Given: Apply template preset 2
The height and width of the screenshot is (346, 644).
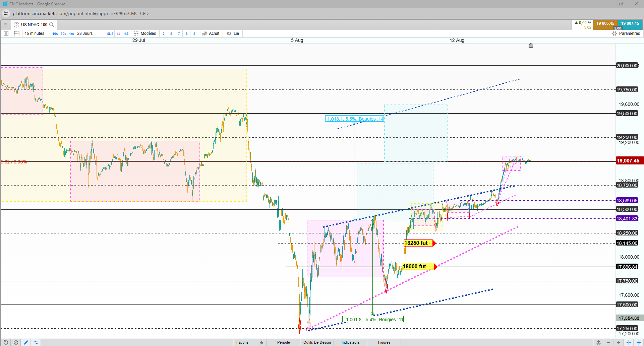Looking at the screenshot, I should [x=164, y=34].
